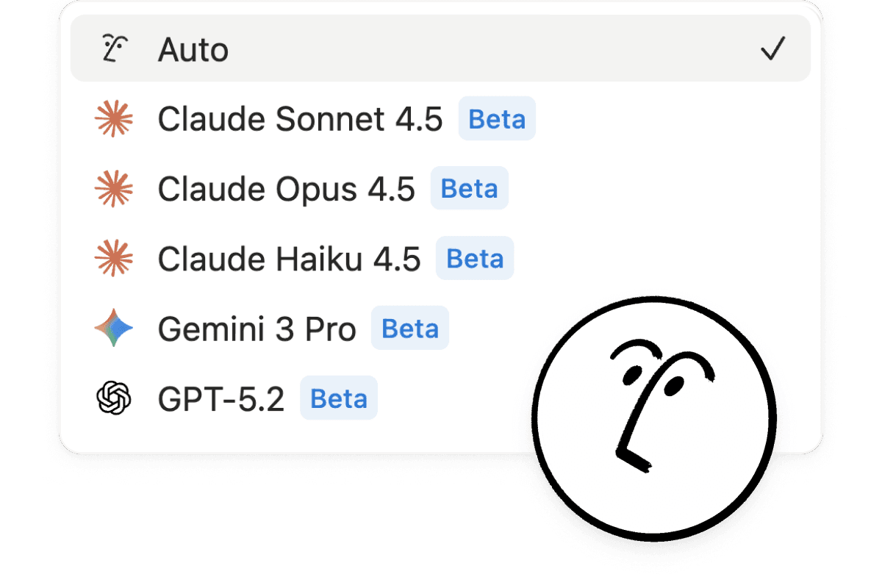Select the Auto model option

(x=193, y=50)
